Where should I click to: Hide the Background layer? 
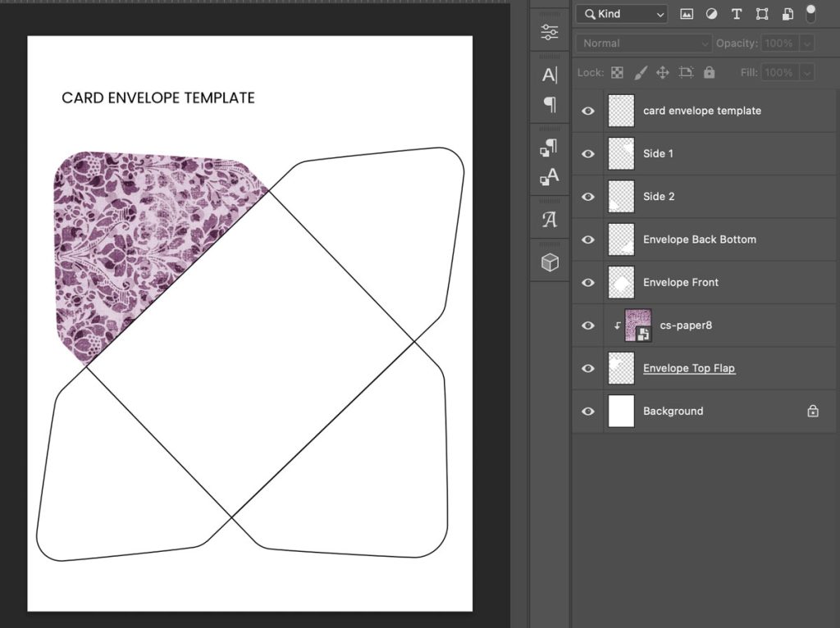click(588, 412)
